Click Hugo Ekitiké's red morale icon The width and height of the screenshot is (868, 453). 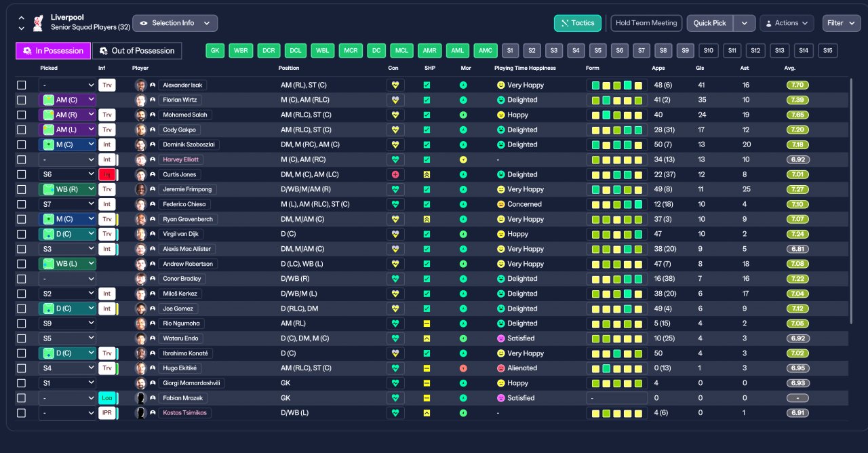[x=463, y=368]
